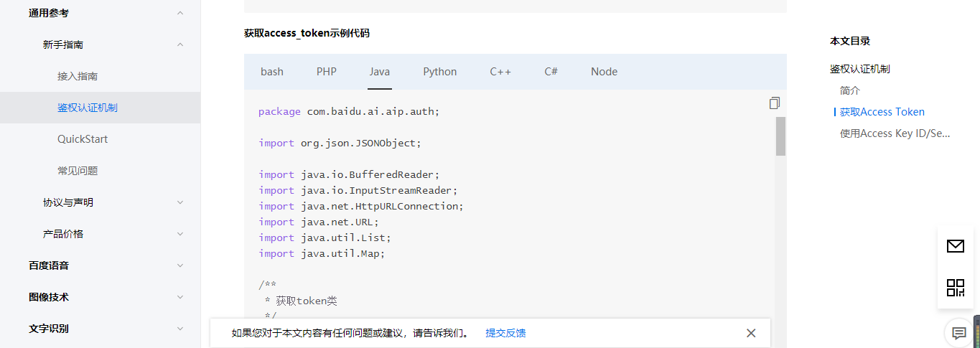Image resolution: width=980 pixels, height=348 pixels.
Task: Expand the 图像技术 section chevron
Action: coord(180,297)
